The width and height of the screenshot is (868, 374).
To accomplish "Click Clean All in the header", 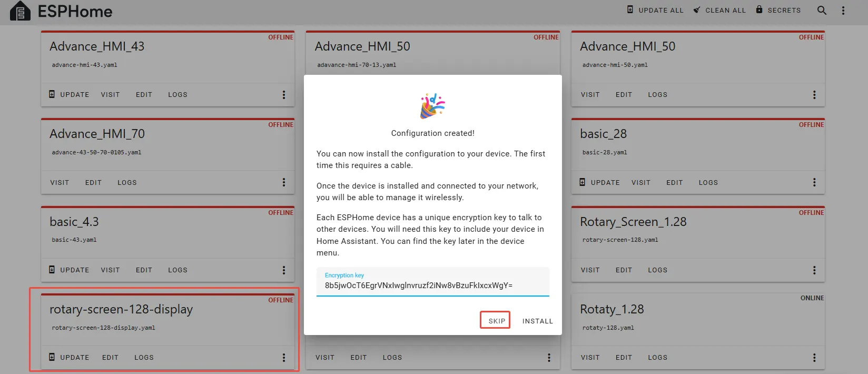I will coord(719,10).
